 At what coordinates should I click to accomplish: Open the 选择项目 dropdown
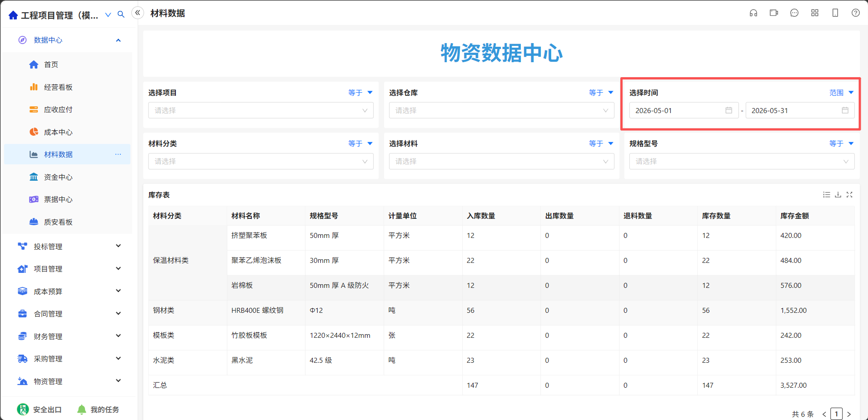261,110
